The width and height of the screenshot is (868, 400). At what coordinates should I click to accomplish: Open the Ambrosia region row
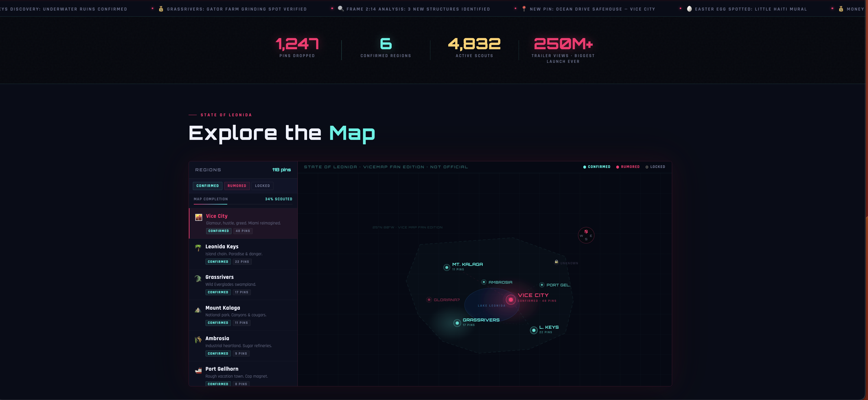pos(243,346)
